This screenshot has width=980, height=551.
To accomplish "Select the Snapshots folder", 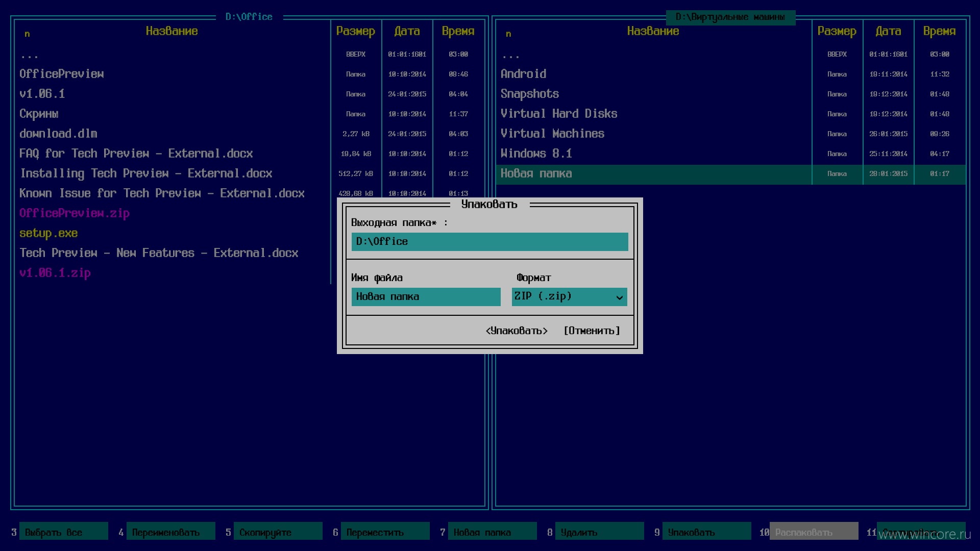I will point(530,94).
